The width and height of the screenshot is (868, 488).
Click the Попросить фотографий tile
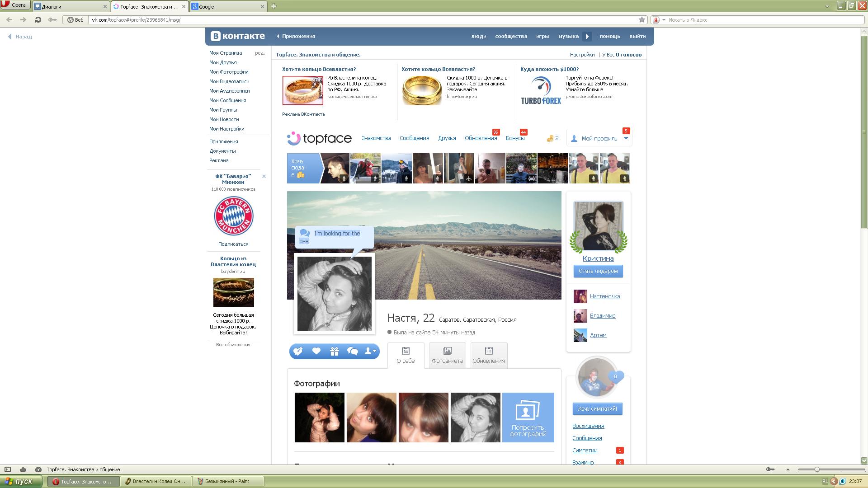(x=528, y=417)
